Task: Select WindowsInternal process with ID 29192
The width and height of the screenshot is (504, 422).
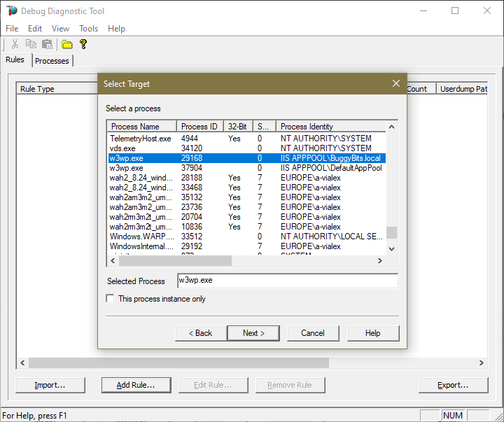Action: coord(247,246)
